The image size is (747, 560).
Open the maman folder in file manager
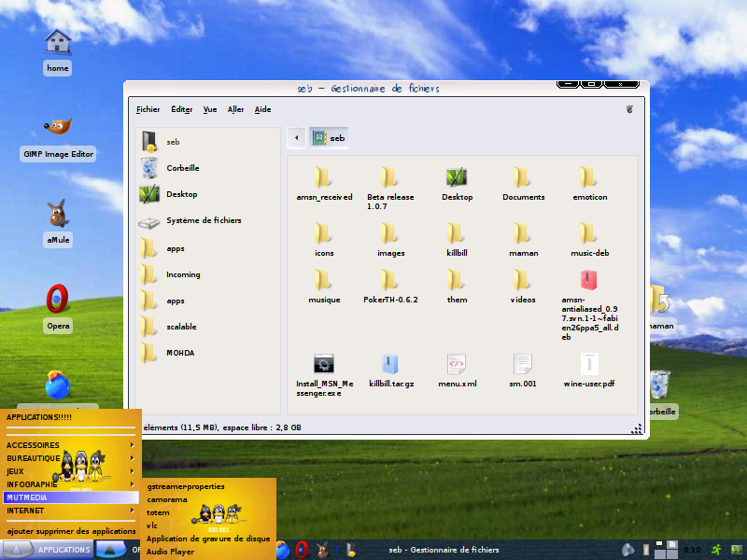tap(523, 240)
